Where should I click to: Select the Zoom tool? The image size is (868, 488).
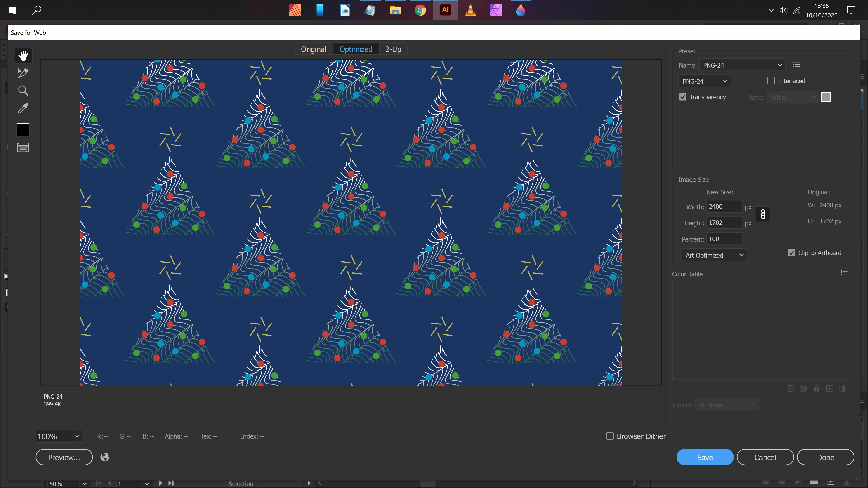tap(23, 90)
